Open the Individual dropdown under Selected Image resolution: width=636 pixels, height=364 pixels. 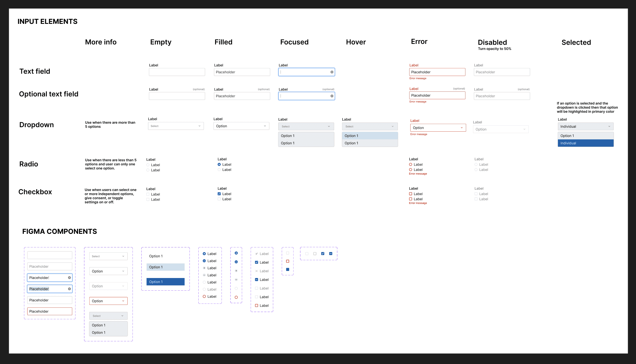tap(585, 127)
